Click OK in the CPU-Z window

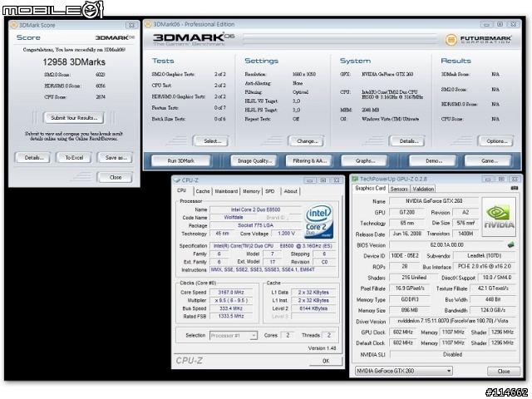pos(326,361)
